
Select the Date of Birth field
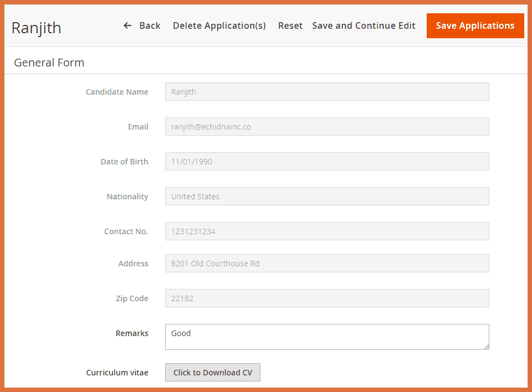[327, 162]
